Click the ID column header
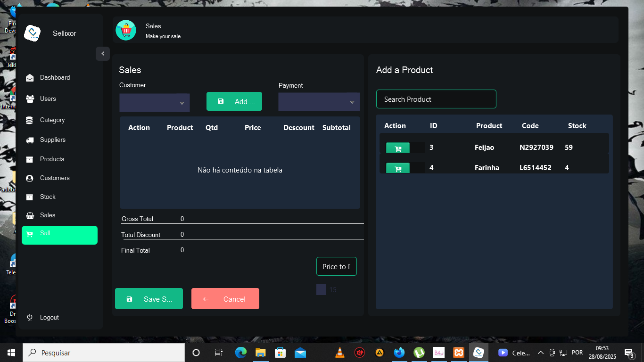This screenshot has height=362, width=644. tap(434, 126)
